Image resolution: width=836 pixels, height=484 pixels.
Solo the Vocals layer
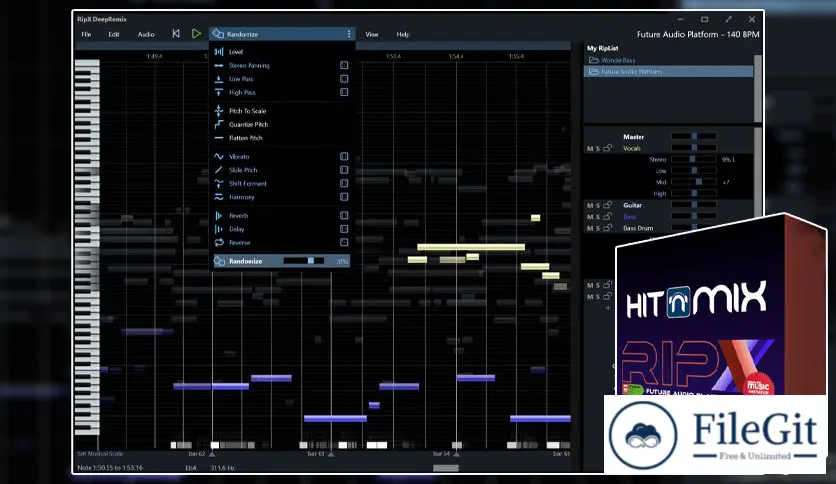[x=598, y=149]
